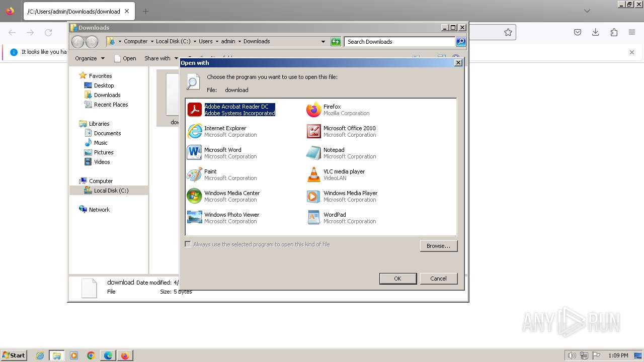The height and width of the screenshot is (362, 644).
Task: Click the Browse... button
Action: tap(439, 246)
